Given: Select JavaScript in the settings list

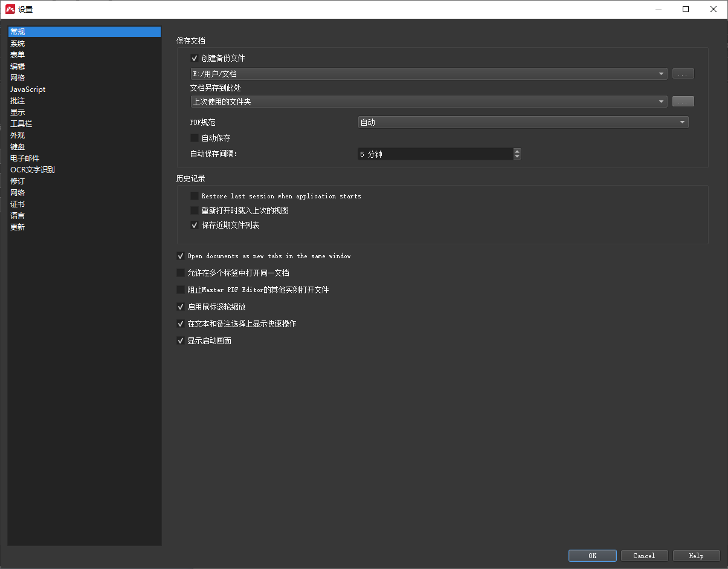Looking at the screenshot, I should point(28,89).
